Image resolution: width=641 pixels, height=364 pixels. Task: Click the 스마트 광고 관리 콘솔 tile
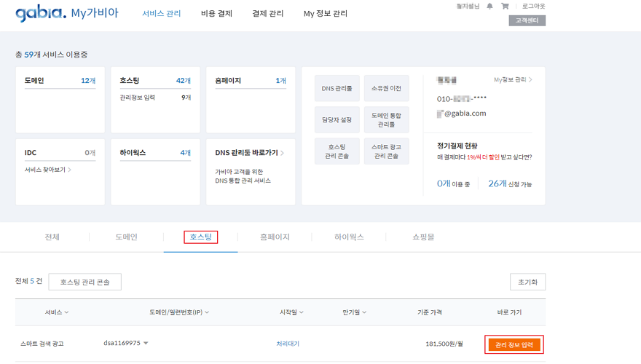pos(386,151)
